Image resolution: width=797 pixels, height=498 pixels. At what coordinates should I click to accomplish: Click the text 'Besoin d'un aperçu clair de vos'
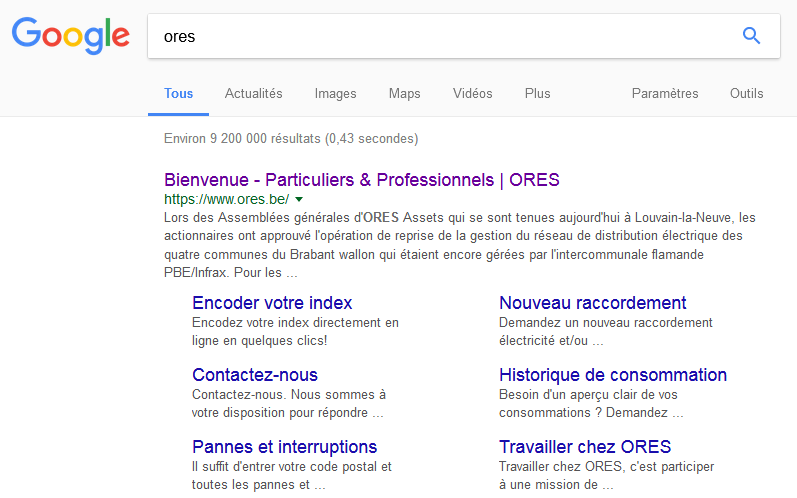[588, 395]
